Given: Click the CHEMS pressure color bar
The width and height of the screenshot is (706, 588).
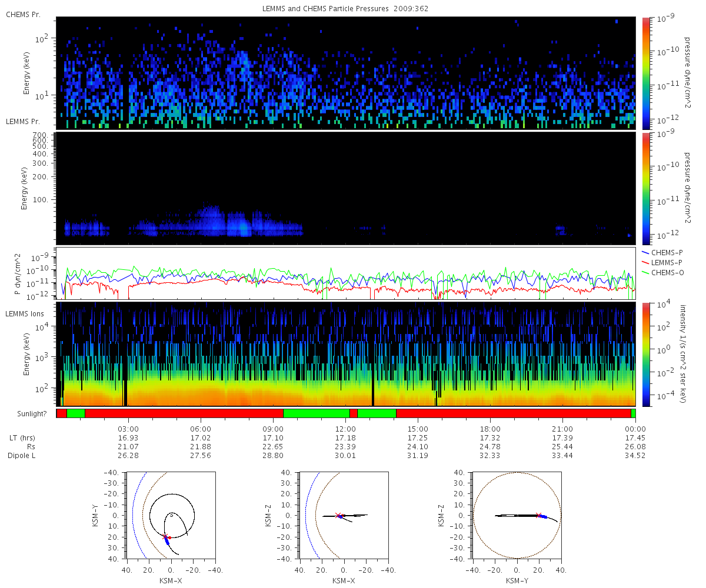Looking at the screenshot, I should click(x=646, y=73).
